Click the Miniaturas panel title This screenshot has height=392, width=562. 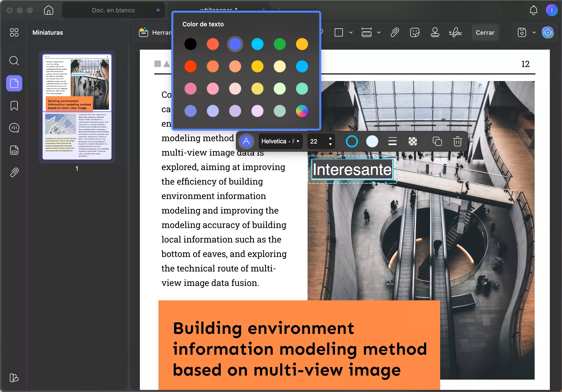click(48, 32)
